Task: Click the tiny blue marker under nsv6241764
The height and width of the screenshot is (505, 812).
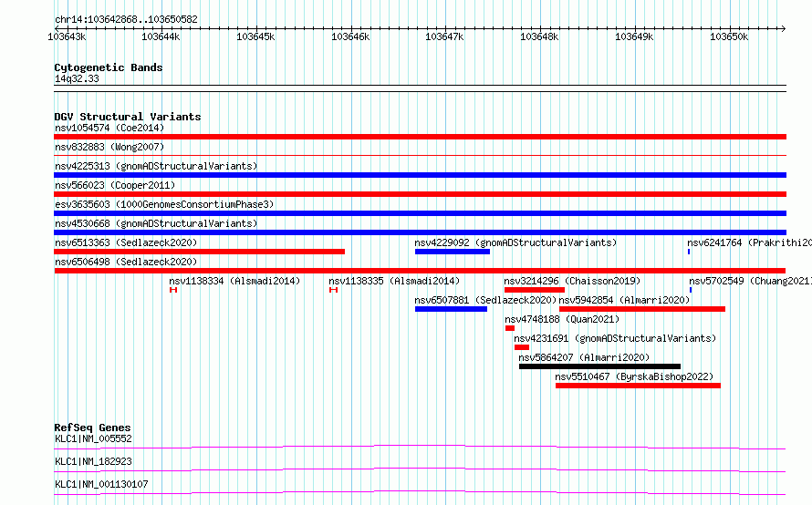Action: tap(689, 252)
